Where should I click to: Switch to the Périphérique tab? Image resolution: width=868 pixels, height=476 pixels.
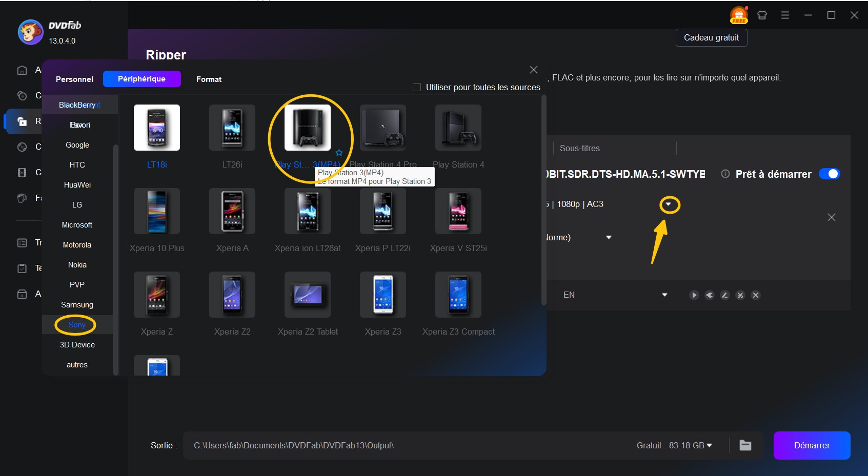click(142, 79)
